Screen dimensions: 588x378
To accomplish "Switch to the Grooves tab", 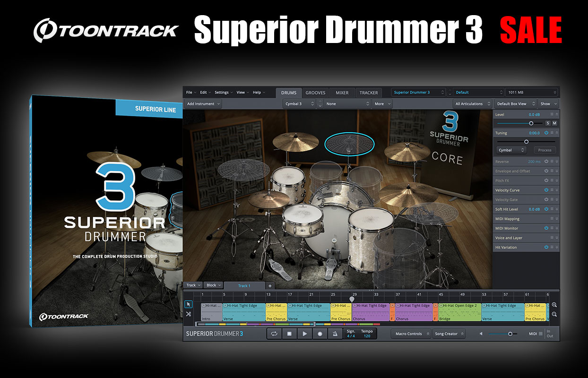I will coord(315,93).
